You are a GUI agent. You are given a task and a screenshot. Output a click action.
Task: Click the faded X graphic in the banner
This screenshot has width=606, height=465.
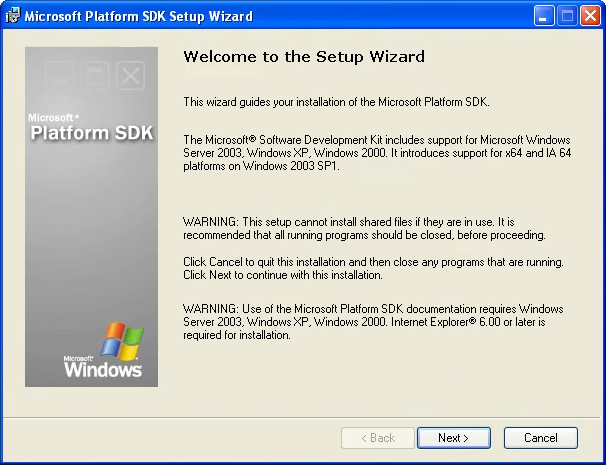131,75
